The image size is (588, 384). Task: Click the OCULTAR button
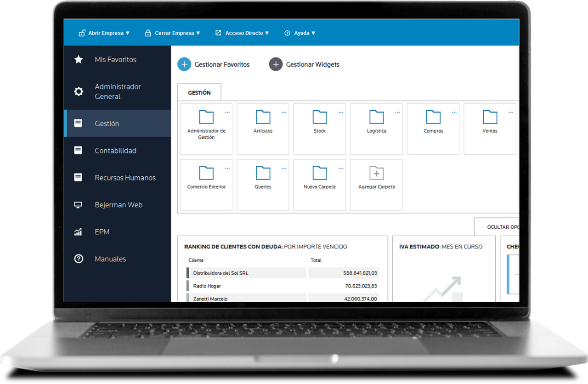(497, 227)
